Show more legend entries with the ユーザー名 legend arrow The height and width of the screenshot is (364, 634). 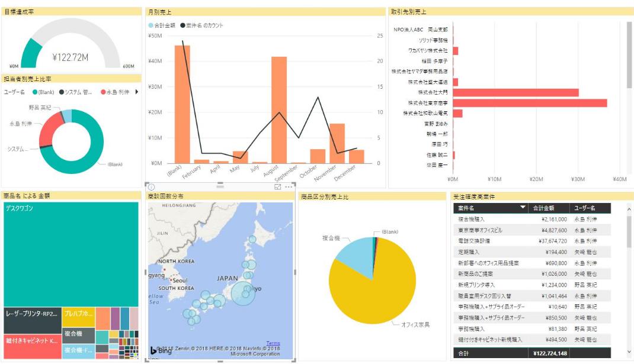pyautogui.click(x=137, y=92)
